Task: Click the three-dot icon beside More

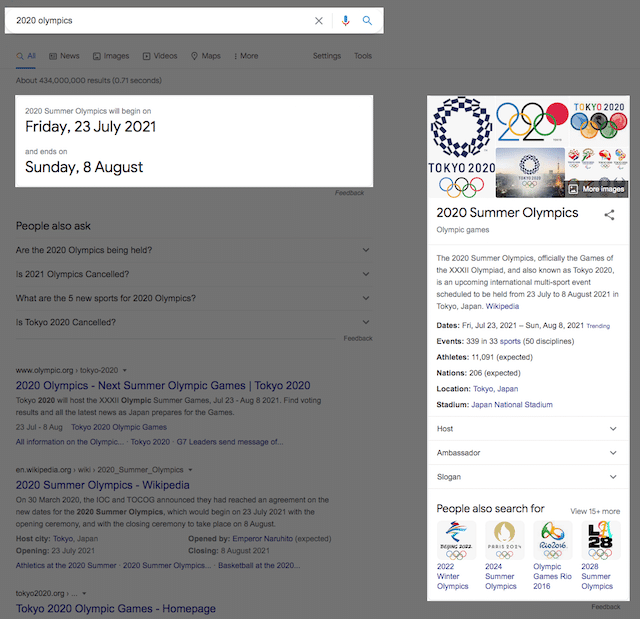Action: (236, 56)
